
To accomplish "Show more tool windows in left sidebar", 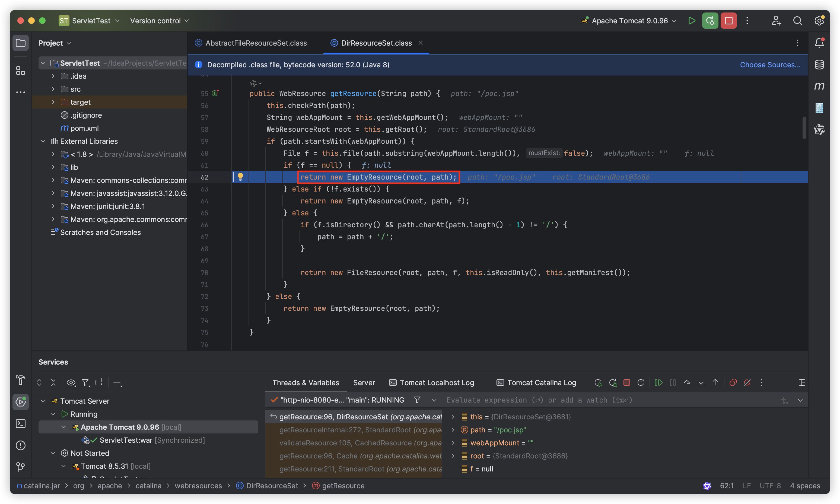I will click(20, 92).
